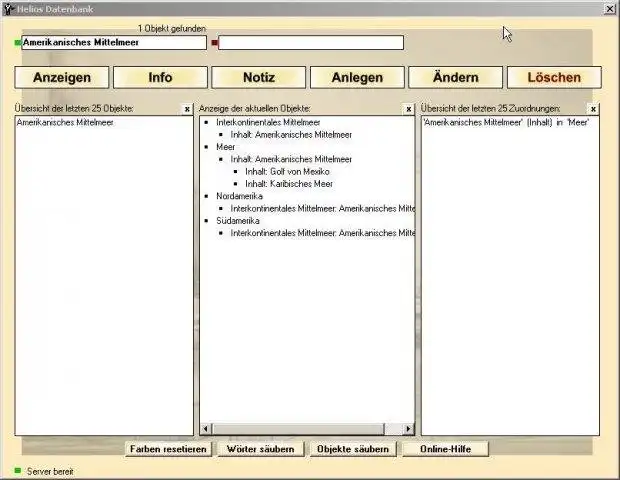Click the Wörter säubern button
620x480 pixels.
(261, 449)
